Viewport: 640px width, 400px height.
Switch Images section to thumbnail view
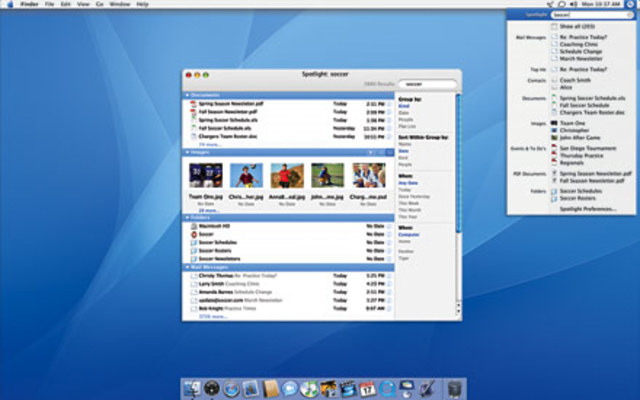click(x=390, y=152)
